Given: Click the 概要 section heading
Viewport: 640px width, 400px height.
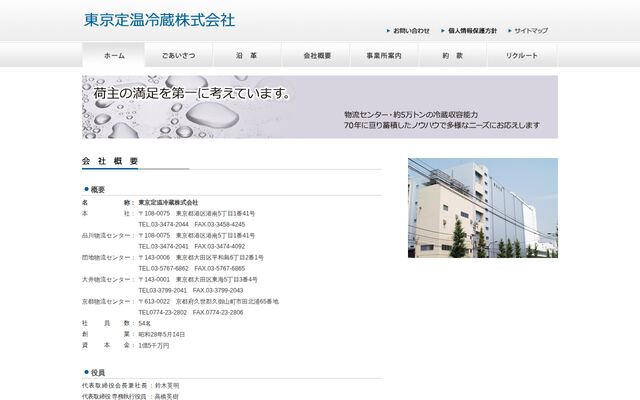Looking at the screenshot, I should pyautogui.click(x=98, y=189).
